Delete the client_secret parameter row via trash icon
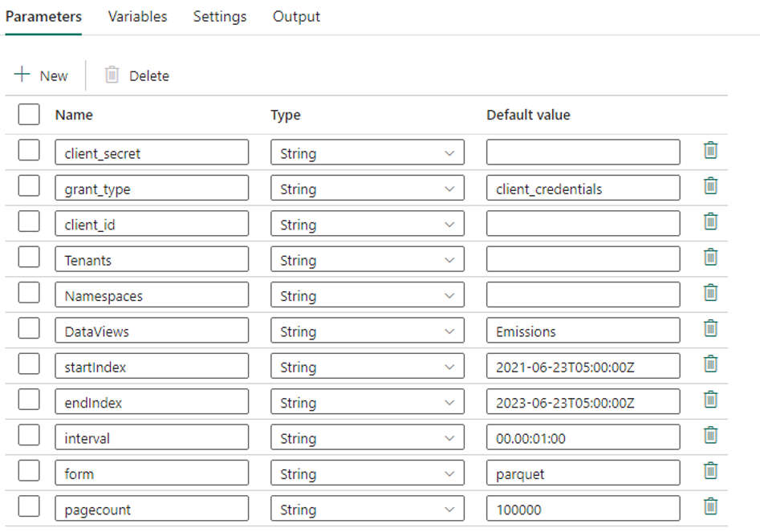The height and width of the screenshot is (532, 760). (x=710, y=150)
